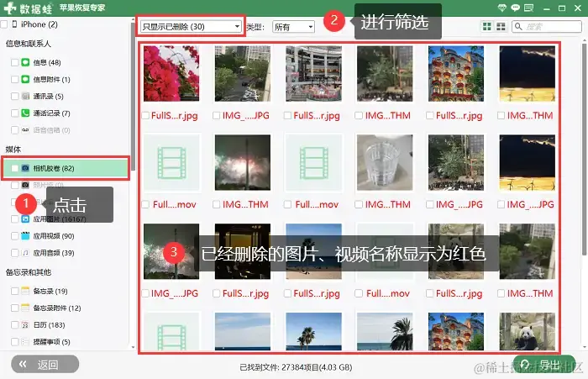This screenshot has height=379, width=588.
Task: Click the clapperboard icon beside 应用视频 (90)
Action: [x=25, y=235]
